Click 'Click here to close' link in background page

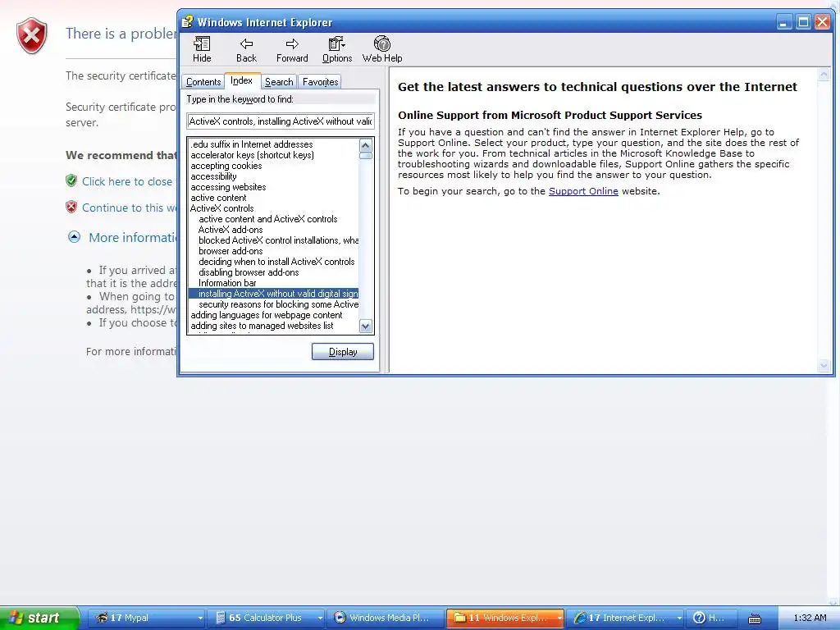127,181
